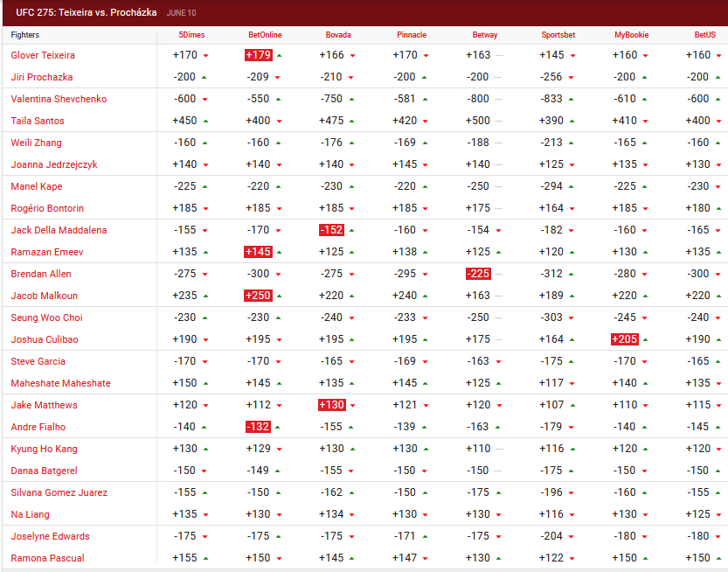Select Pinnacle +147 odds for Ramona Pascual
The height and width of the screenshot is (572, 728).
(x=405, y=557)
